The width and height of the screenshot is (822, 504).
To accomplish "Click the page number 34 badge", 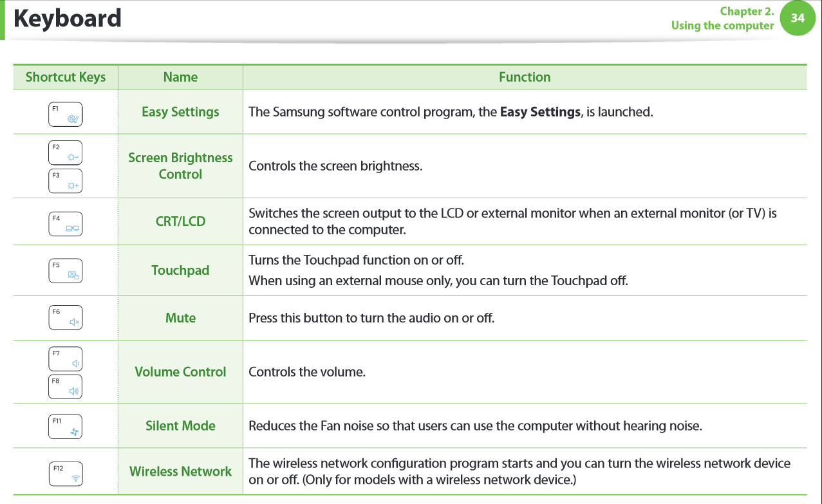I will [x=798, y=18].
